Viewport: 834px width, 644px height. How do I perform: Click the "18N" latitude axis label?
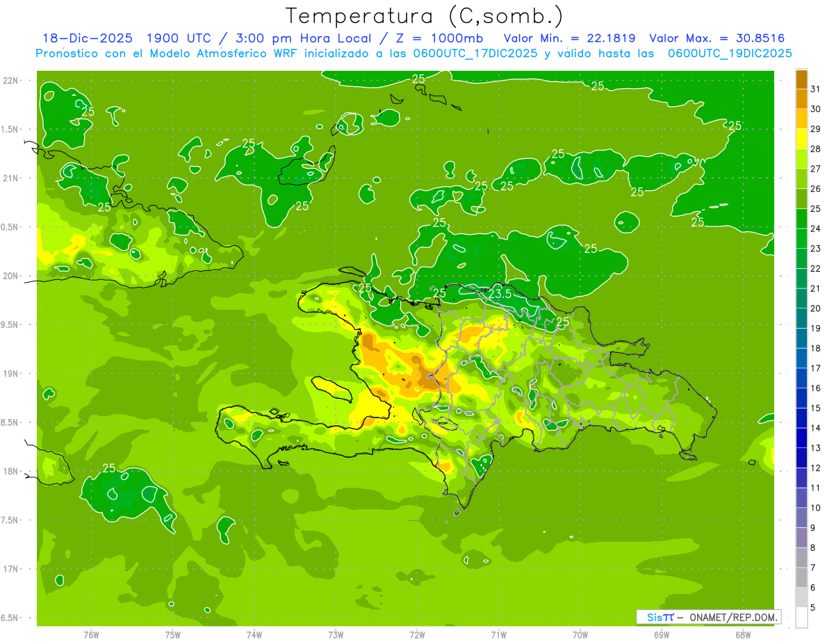click(x=10, y=471)
